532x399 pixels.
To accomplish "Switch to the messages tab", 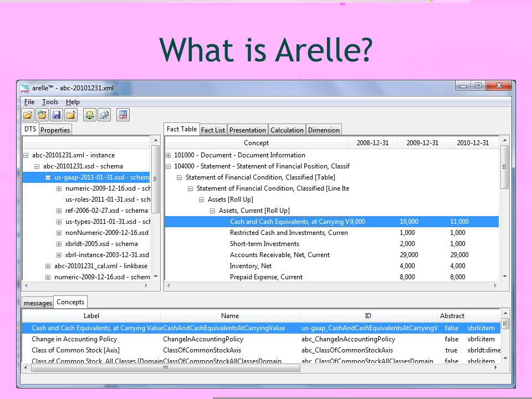I will coord(38,303).
